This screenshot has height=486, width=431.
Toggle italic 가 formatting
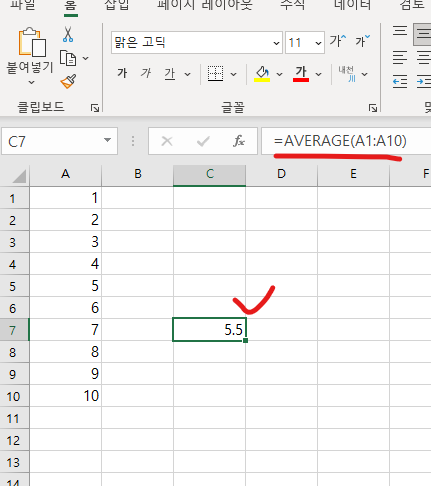[146, 73]
